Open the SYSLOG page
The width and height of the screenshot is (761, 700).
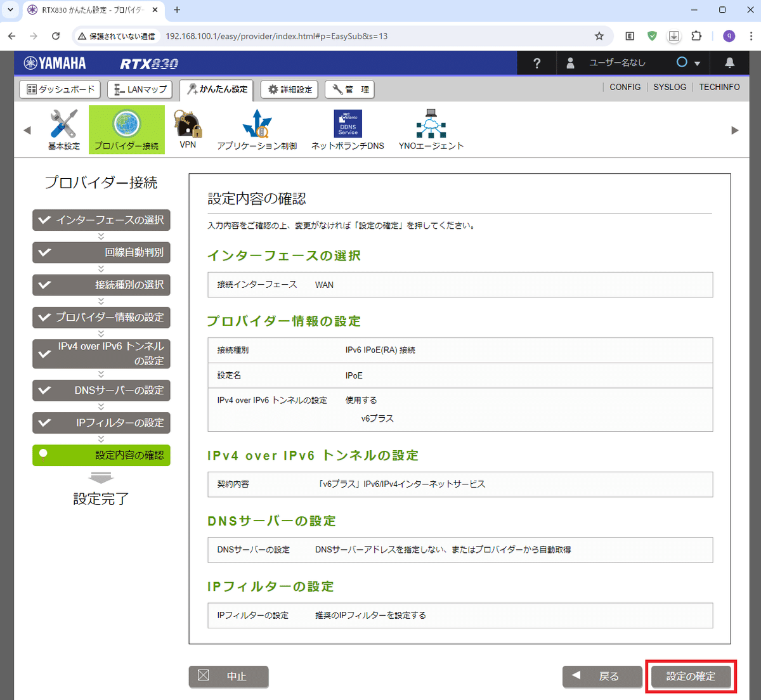click(x=670, y=87)
